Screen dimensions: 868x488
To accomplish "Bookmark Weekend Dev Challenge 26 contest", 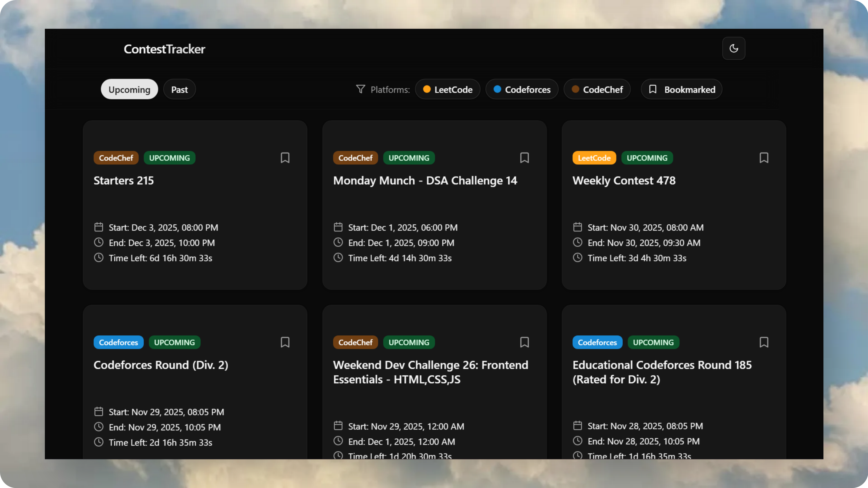I will click(524, 342).
